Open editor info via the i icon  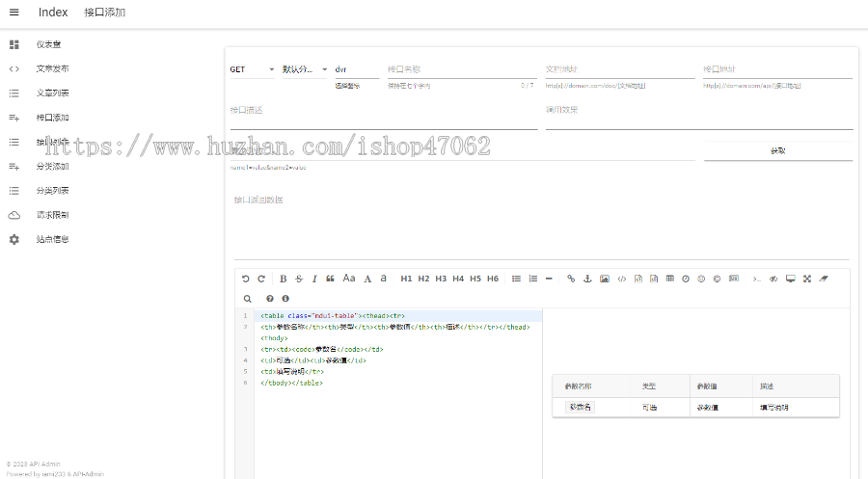(x=285, y=299)
